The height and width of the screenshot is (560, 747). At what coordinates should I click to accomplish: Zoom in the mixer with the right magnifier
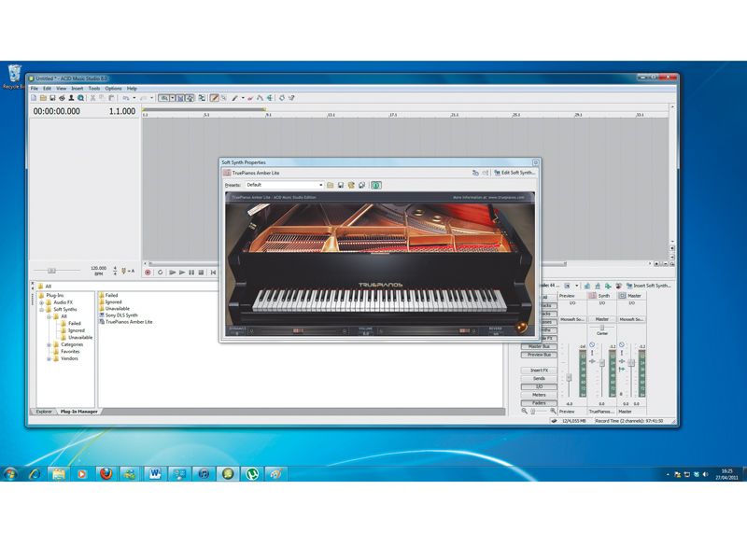553,411
